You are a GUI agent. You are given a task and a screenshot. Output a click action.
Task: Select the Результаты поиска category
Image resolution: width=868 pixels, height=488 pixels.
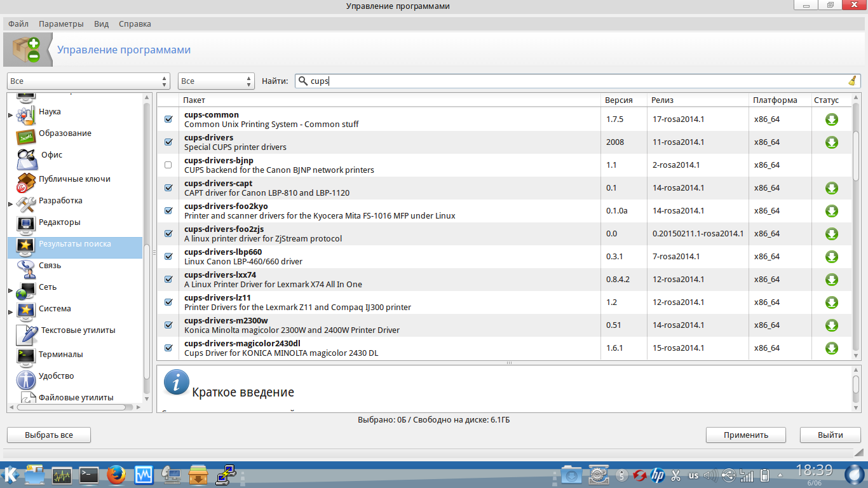(75, 247)
